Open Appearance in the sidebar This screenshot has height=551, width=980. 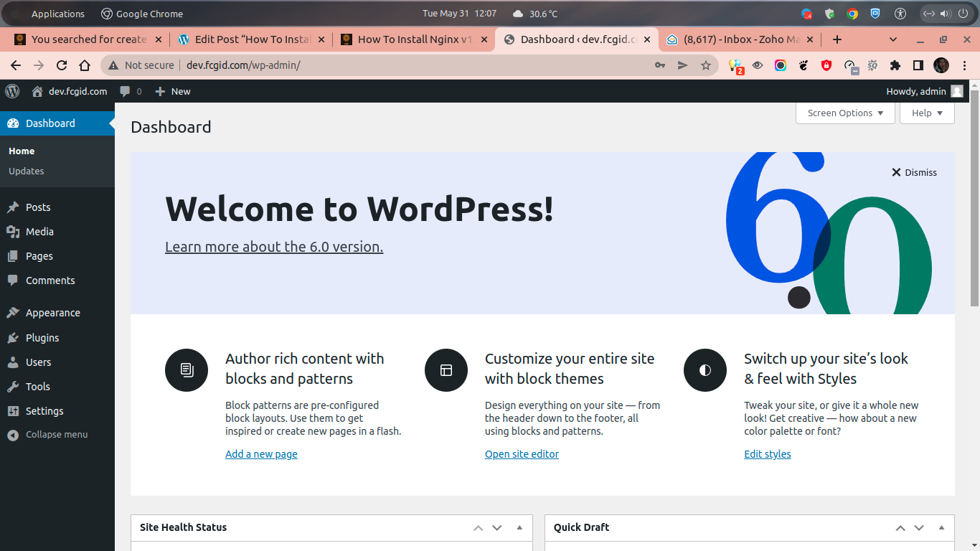pos(57,313)
